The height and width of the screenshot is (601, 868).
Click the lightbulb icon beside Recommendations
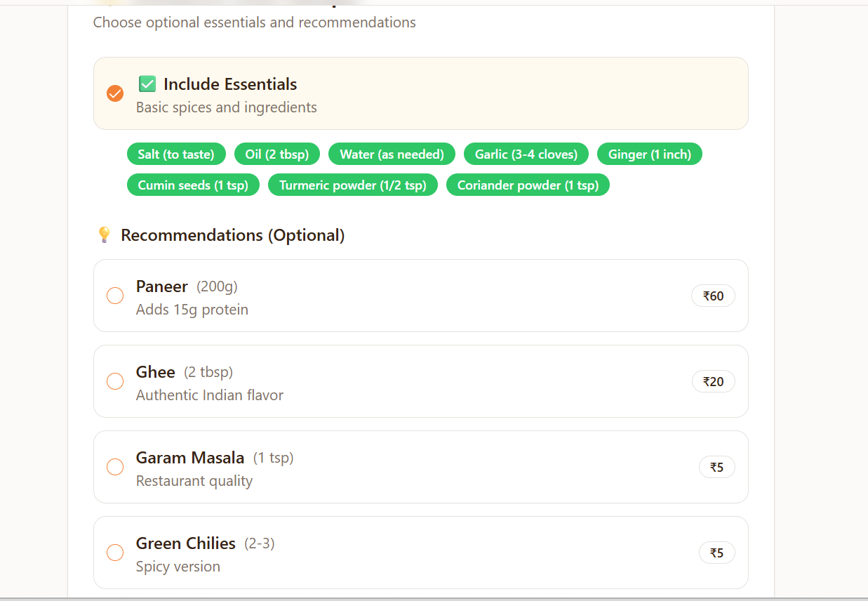104,235
